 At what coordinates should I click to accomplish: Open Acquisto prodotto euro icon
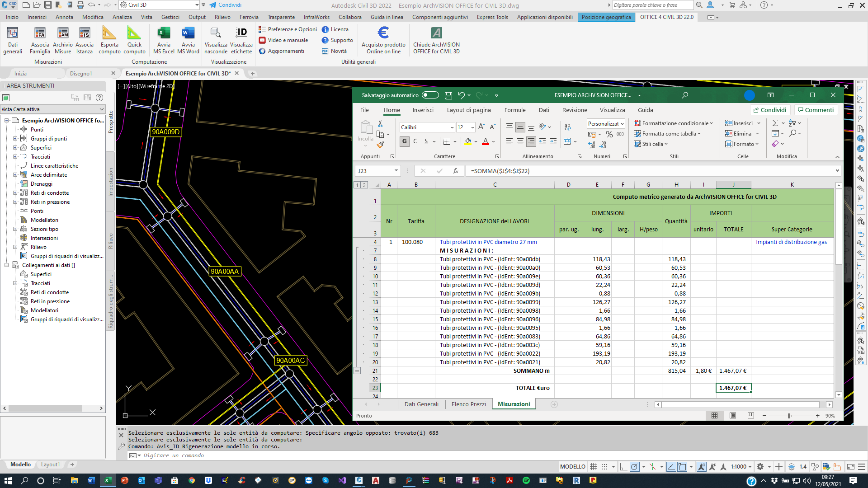pos(383,33)
